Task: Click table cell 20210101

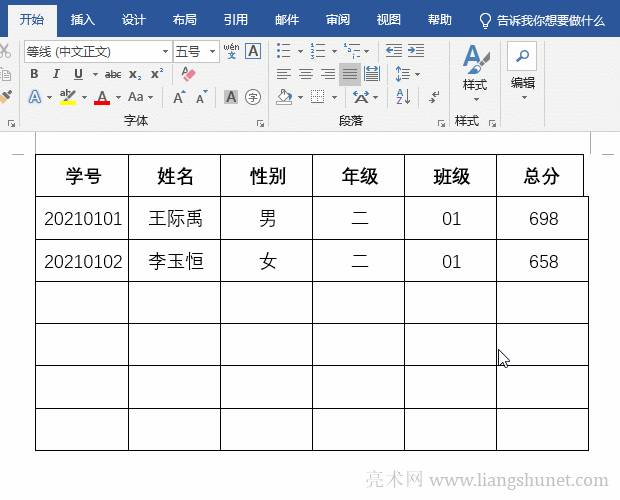Action: 82,218
